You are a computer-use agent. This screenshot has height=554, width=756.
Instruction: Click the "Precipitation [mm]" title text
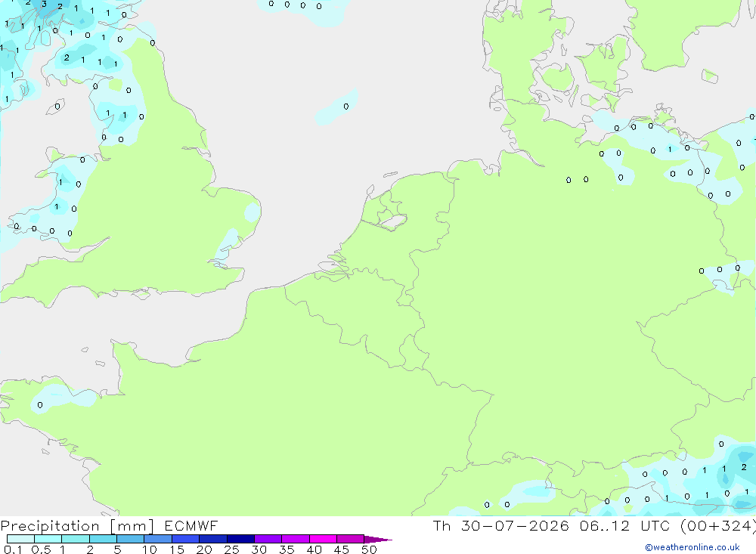pyautogui.click(x=77, y=526)
